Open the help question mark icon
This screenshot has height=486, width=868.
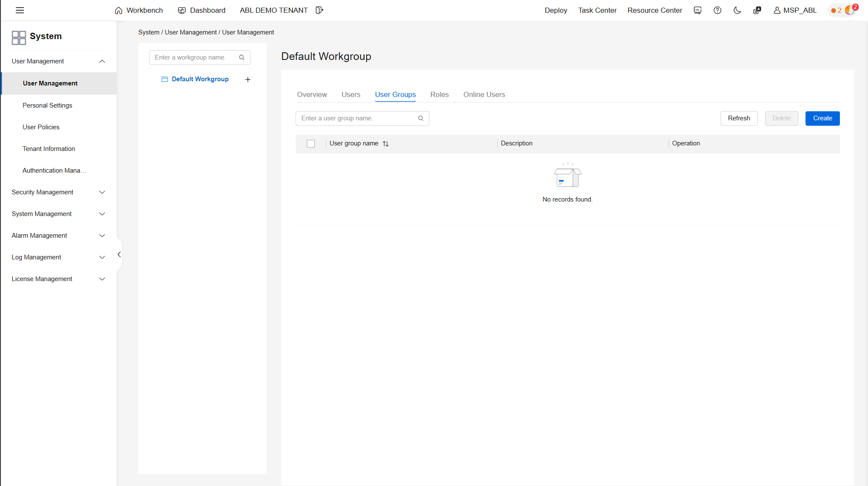click(x=717, y=10)
